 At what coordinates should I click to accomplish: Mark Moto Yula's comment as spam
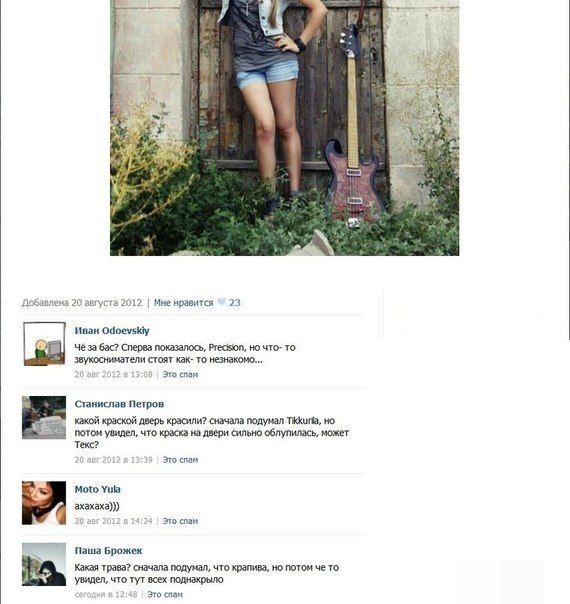point(180,521)
